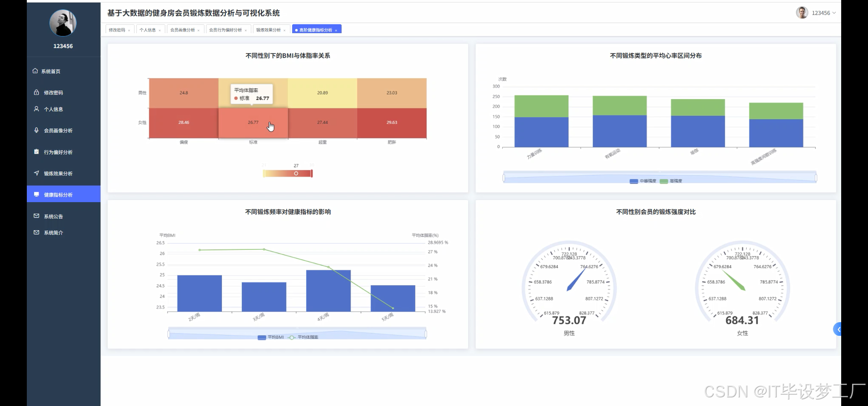Click the 3天/周 BMI bar

coord(264,297)
